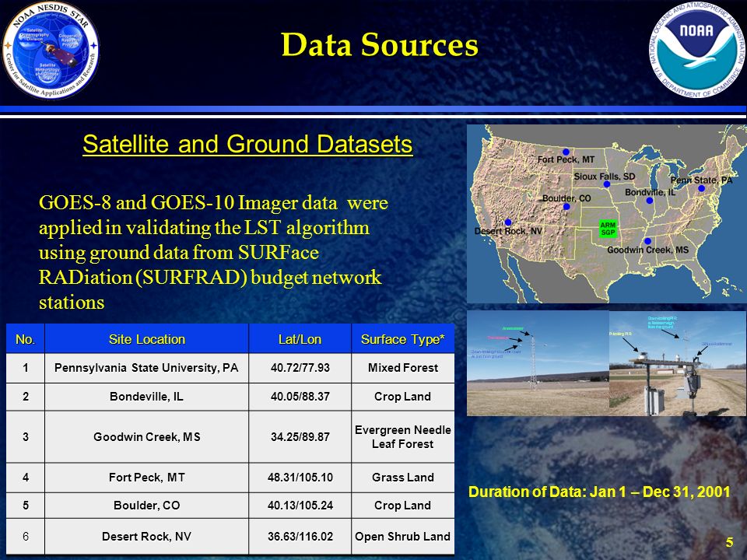This screenshot has height=560, width=747.
Task: Click the Penn State, PA map dot
Action: pos(701,188)
